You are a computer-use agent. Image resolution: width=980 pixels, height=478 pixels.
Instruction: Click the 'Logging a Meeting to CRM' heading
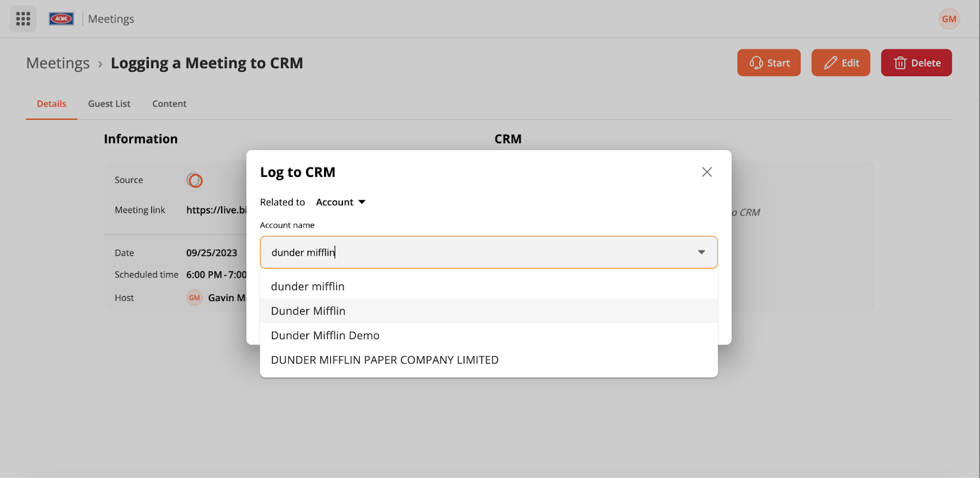207,63
